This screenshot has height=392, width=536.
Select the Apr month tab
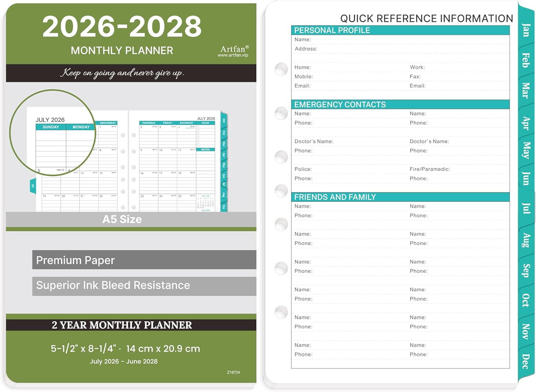click(526, 122)
